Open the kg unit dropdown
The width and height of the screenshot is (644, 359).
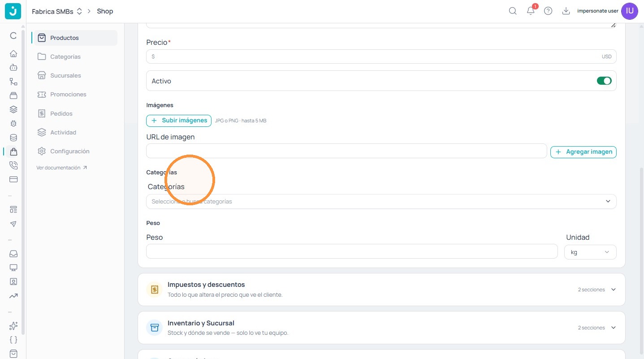pos(590,252)
